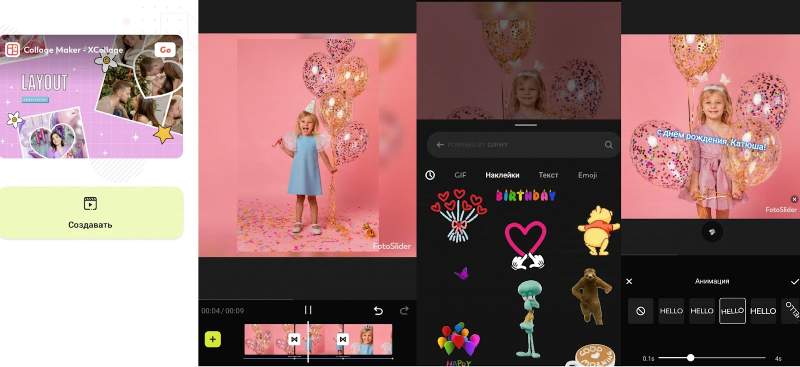Click the white playhead line on the timeline
800x367 pixels.
[308, 341]
